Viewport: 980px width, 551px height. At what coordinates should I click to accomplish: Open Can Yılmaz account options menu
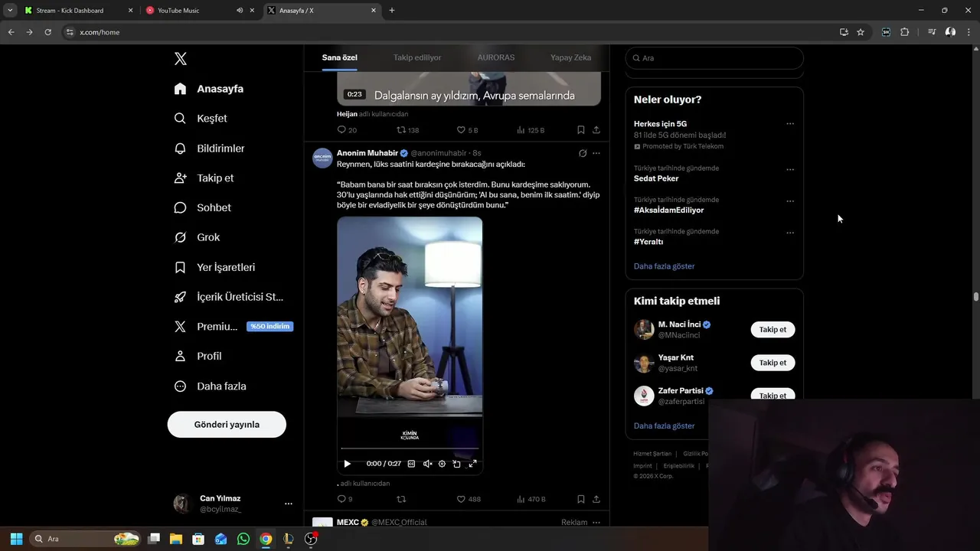(x=288, y=504)
